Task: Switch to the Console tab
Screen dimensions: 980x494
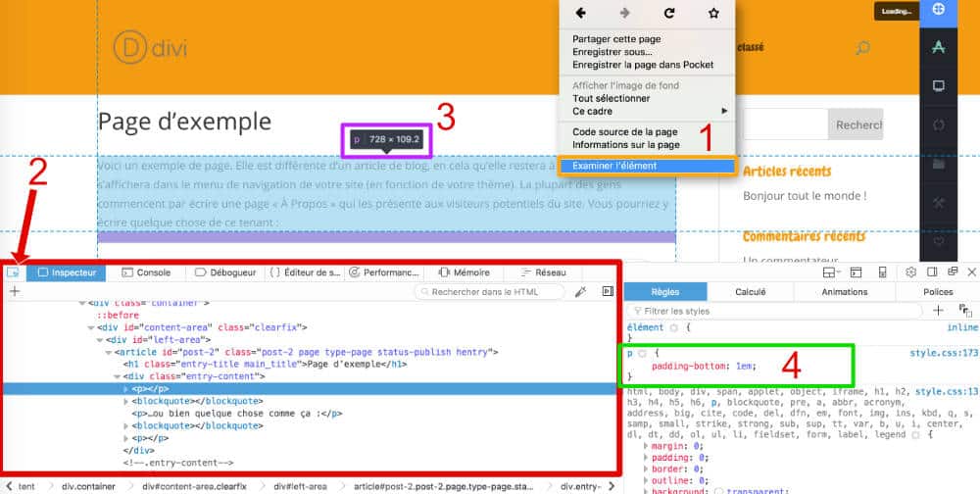Action: point(145,272)
